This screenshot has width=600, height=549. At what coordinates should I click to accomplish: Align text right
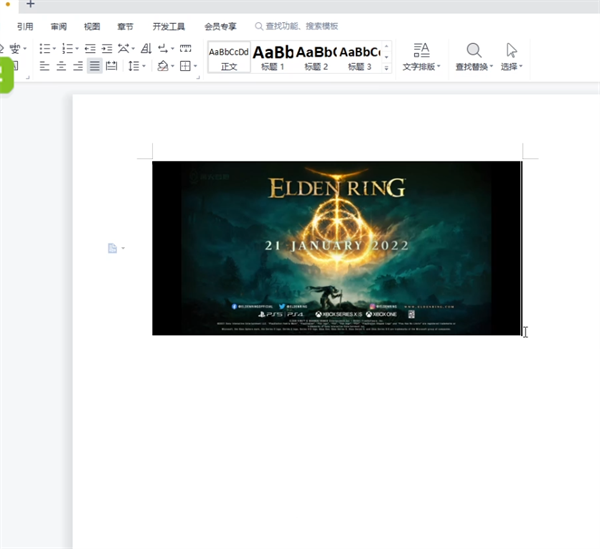pos(78,66)
